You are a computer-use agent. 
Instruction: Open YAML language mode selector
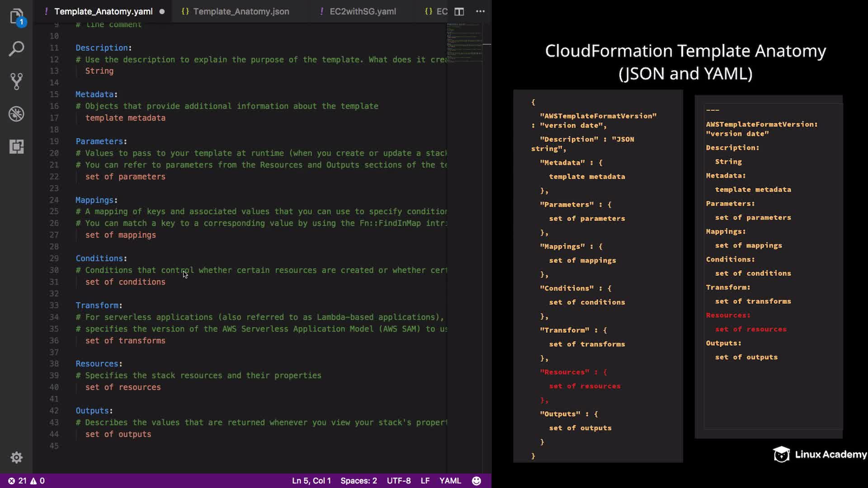(x=450, y=481)
